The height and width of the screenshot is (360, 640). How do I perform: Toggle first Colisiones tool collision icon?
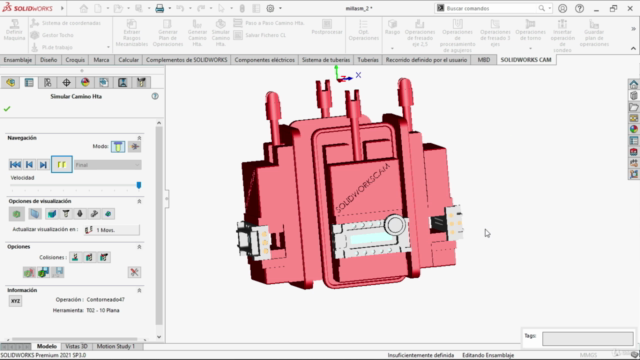click(75, 258)
